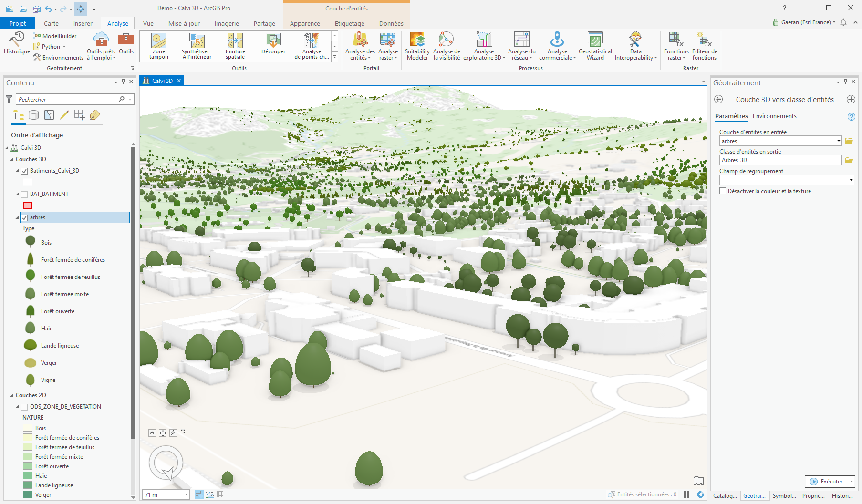Toggle arbres layer visibility
The height and width of the screenshot is (504, 862).
click(x=24, y=217)
